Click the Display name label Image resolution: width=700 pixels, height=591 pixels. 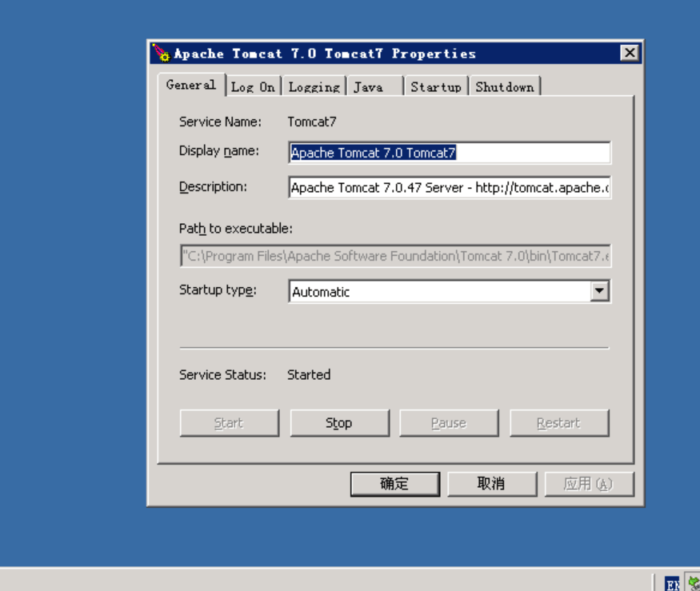[218, 151]
